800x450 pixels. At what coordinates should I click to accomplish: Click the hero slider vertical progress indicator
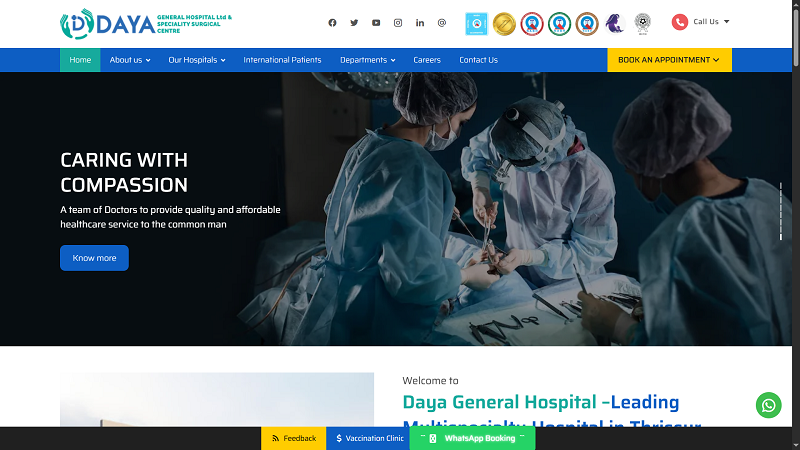pyautogui.click(x=781, y=211)
